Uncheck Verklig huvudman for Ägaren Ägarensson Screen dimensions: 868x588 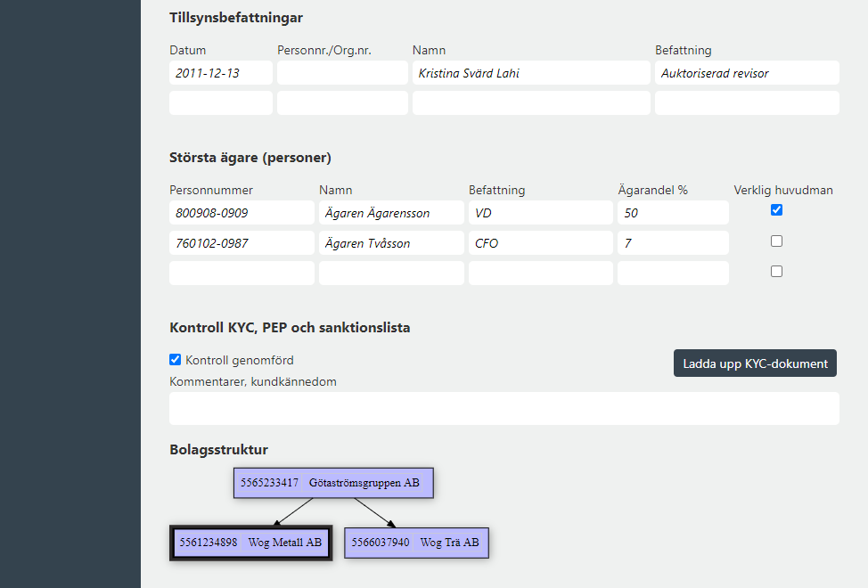pos(776,210)
